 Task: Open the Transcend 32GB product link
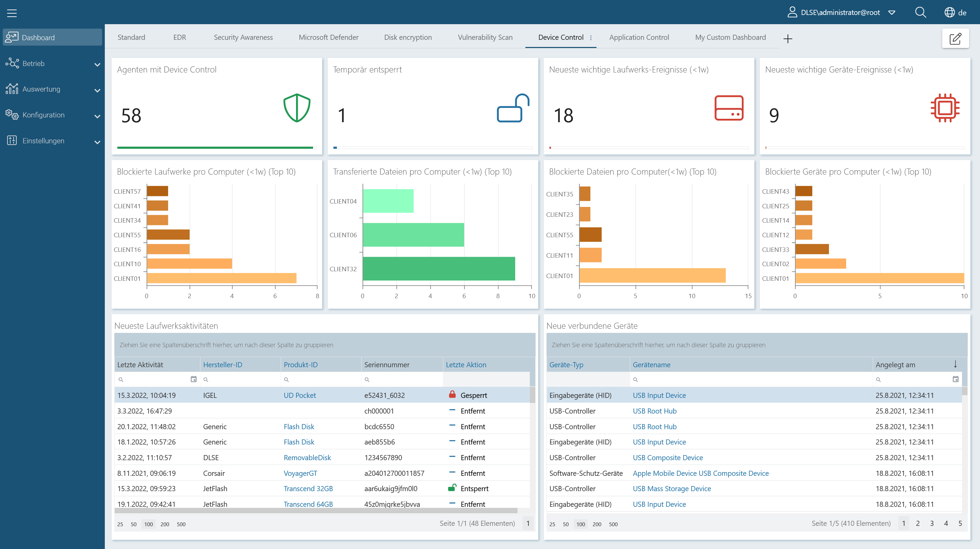pyautogui.click(x=308, y=488)
